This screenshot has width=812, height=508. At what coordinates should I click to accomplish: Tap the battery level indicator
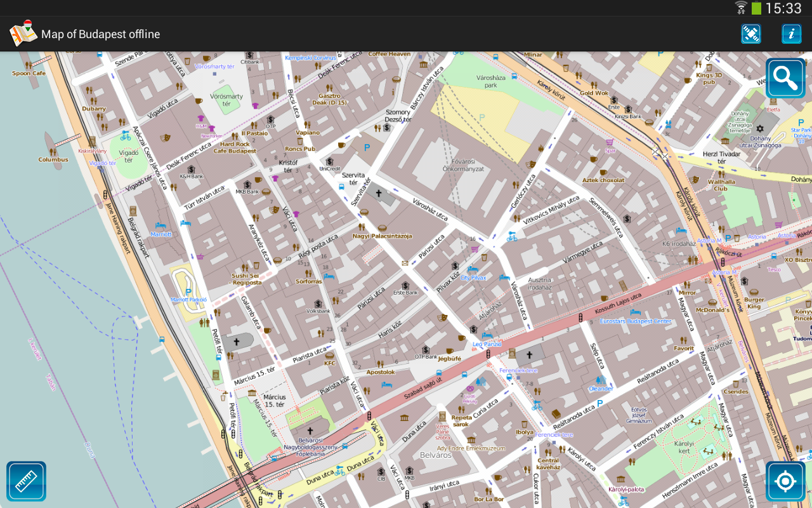coord(756,8)
